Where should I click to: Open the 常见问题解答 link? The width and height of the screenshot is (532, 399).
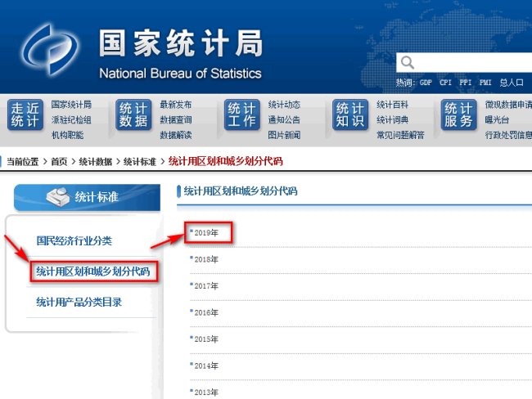tap(400, 135)
